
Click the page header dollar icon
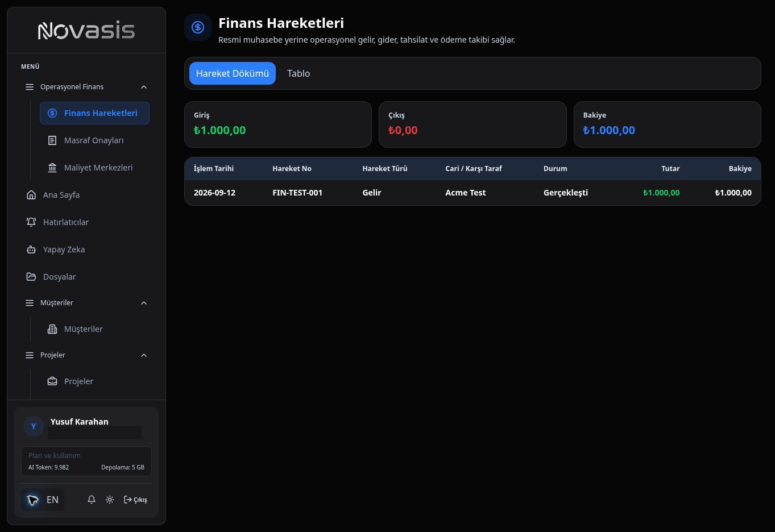[x=198, y=27]
